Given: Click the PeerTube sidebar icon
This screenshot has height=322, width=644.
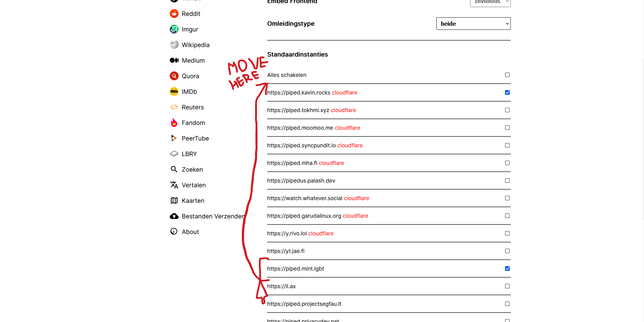Looking at the screenshot, I should point(174,138).
